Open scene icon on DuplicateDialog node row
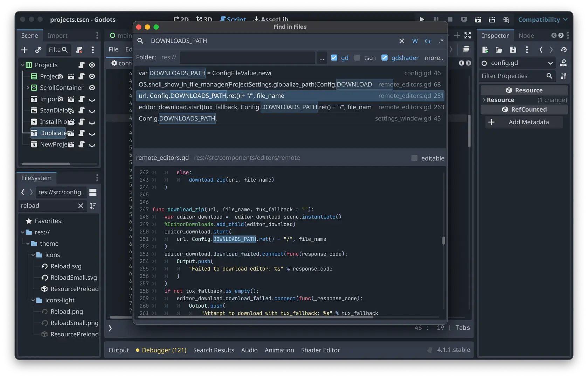The width and height of the screenshot is (588, 378). [x=71, y=133]
